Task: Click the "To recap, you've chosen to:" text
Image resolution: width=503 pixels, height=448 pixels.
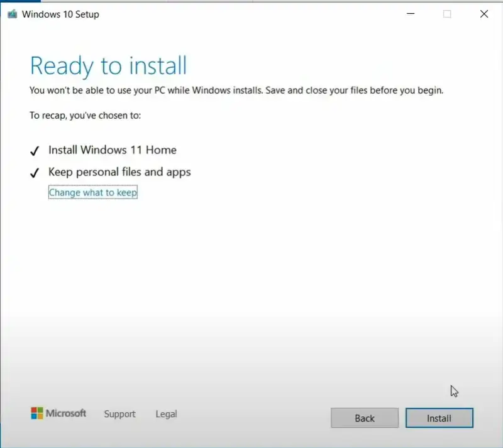Action: [x=86, y=116]
